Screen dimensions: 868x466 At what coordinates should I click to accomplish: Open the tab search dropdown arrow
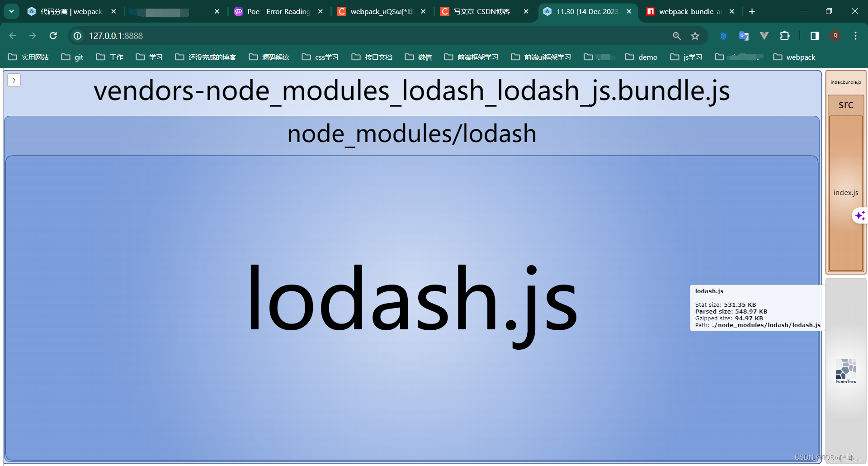11,11
